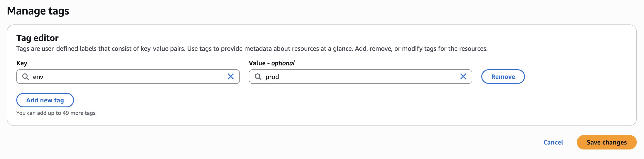Click the 'Tag editor' section heading
The height and width of the screenshot is (159, 644).
(x=37, y=38)
